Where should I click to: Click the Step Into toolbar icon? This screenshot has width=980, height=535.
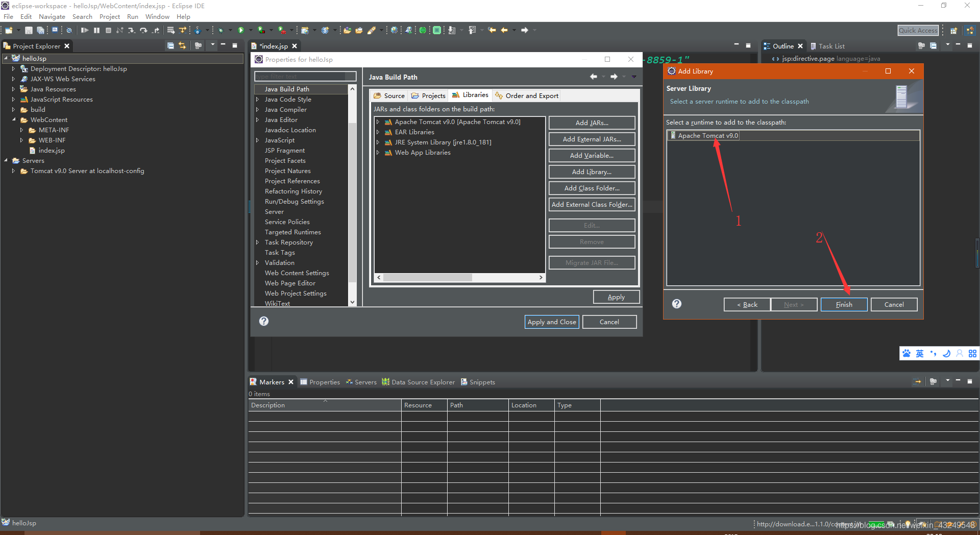131,31
